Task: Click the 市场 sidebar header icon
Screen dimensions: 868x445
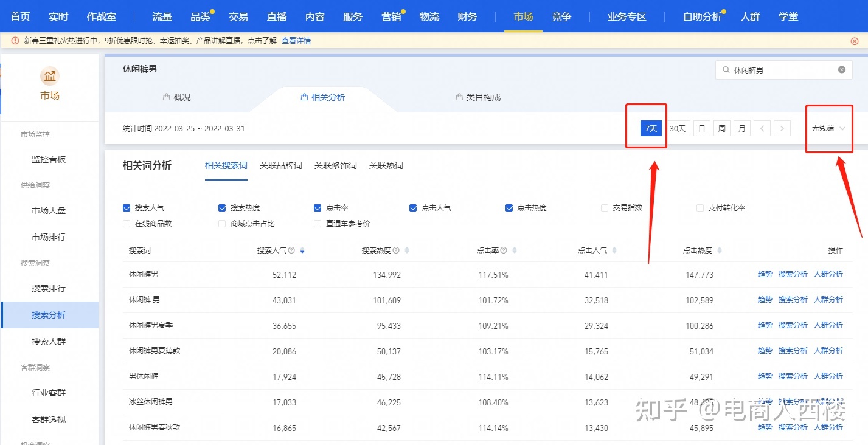Action: (50, 76)
